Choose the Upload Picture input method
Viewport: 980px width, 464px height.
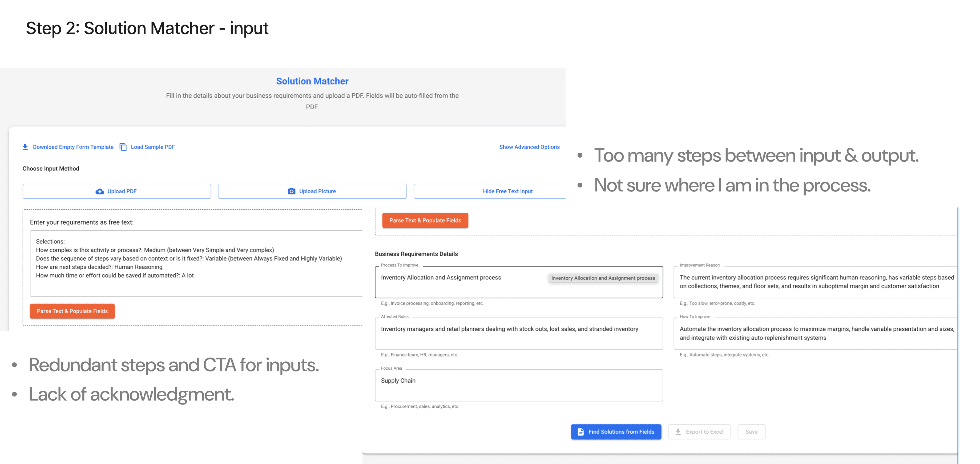pos(312,191)
